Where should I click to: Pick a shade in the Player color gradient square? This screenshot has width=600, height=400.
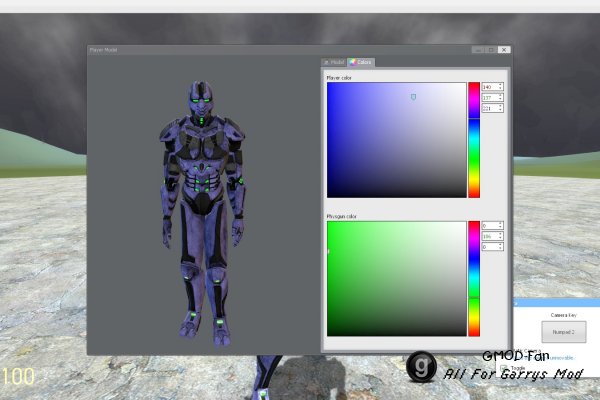[x=397, y=140]
